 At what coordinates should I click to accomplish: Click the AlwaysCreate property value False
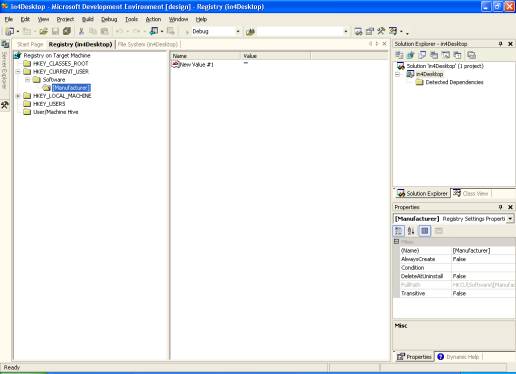click(x=483, y=259)
